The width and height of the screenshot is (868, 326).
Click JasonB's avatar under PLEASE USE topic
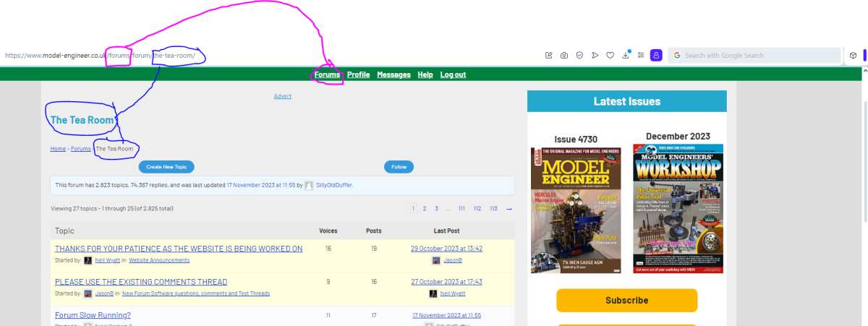88,293
